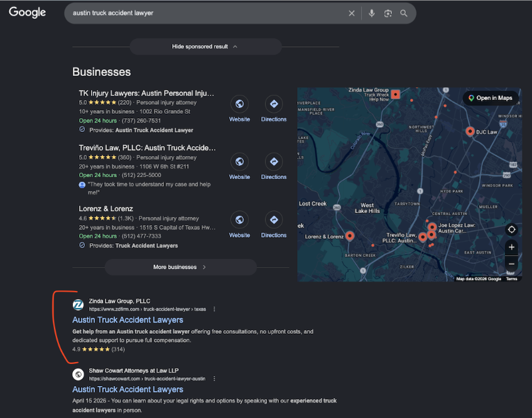This screenshot has height=418, width=532.
Task: Click the Google logo
Action: pyautogui.click(x=27, y=13)
